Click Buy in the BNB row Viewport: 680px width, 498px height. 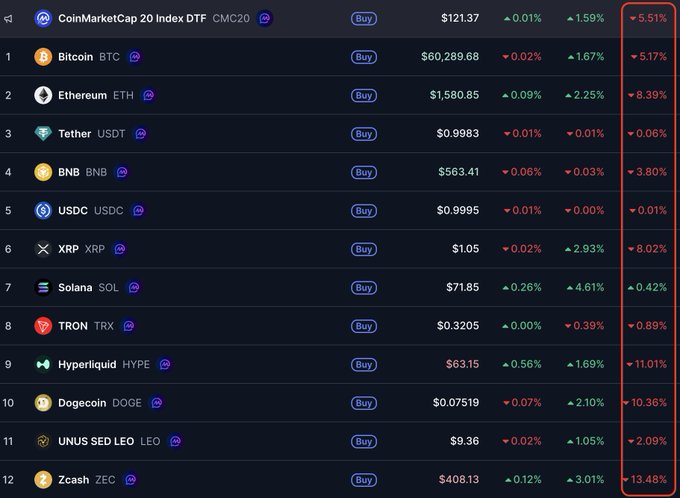pyautogui.click(x=364, y=172)
